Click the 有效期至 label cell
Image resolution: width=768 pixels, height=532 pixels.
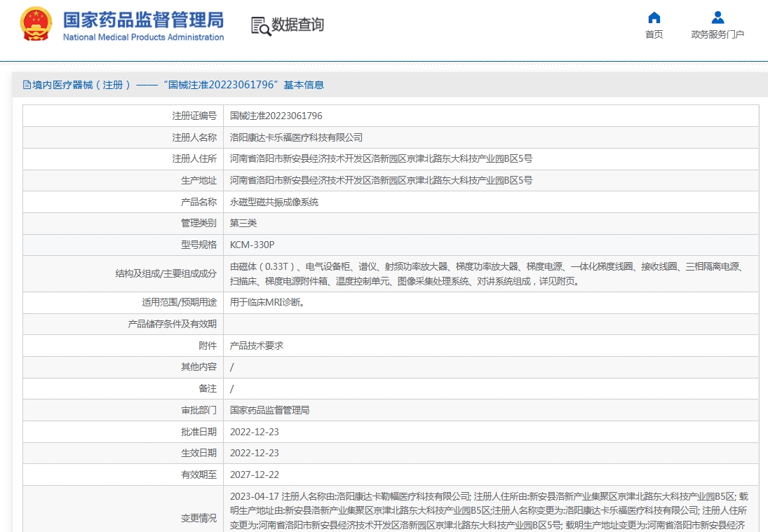123,475
